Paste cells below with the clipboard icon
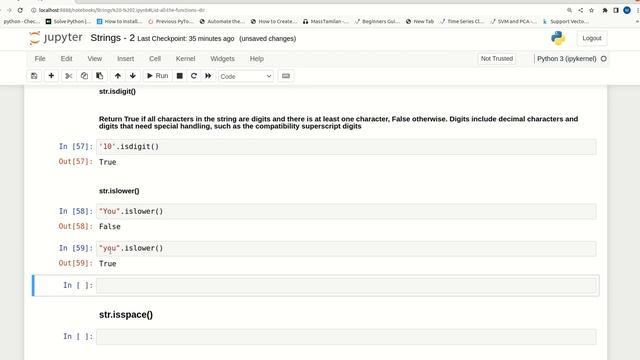The image size is (640, 360). click(100, 76)
